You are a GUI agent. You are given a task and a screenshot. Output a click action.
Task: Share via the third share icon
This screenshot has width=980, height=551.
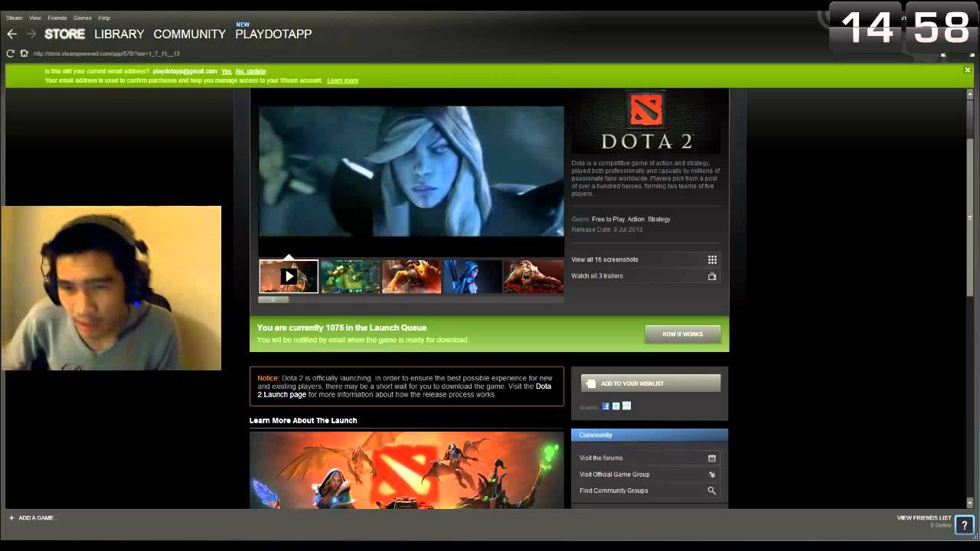coord(627,406)
